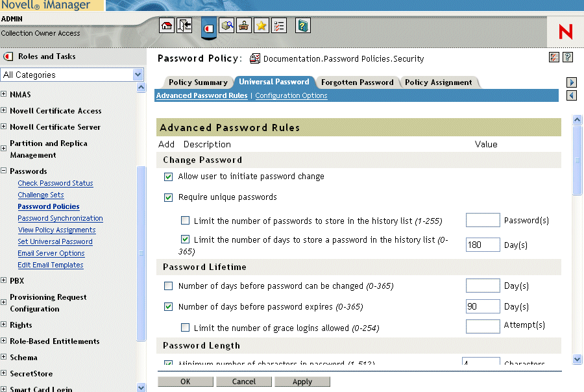Expand Role-Based Entitlements
The width and height of the screenshot is (584, 392).
pyautogui.click(x=3, y=341)
